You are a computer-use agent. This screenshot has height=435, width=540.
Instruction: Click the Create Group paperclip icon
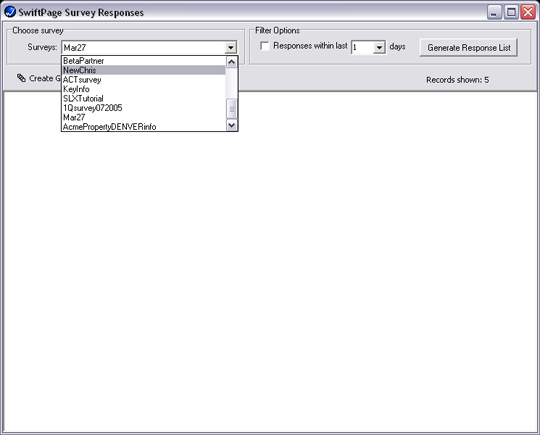(21, 78)
